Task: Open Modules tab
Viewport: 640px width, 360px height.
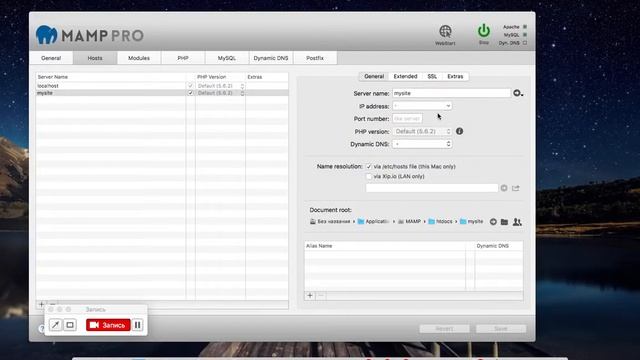Action: pos(139,58)
